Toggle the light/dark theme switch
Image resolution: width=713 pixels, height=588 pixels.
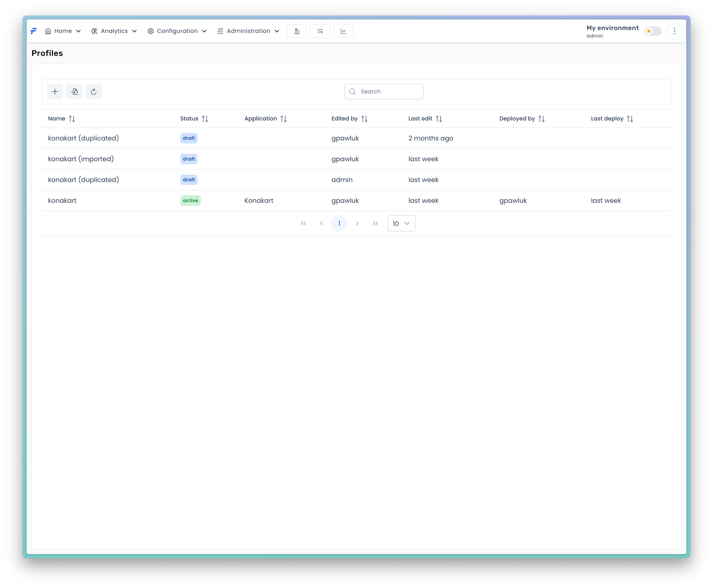point(653,31)
